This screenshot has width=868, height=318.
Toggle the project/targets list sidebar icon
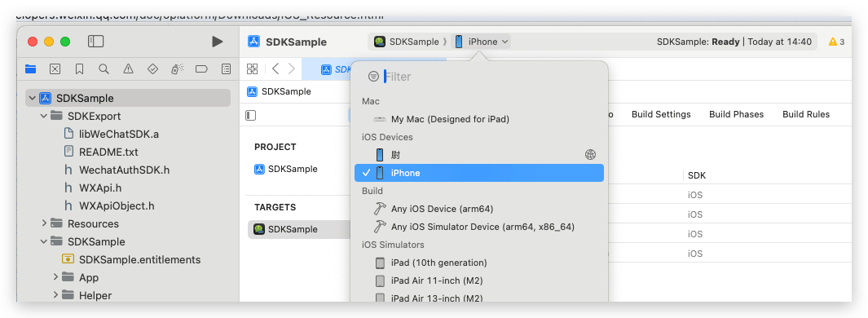[x=251, y=115]
